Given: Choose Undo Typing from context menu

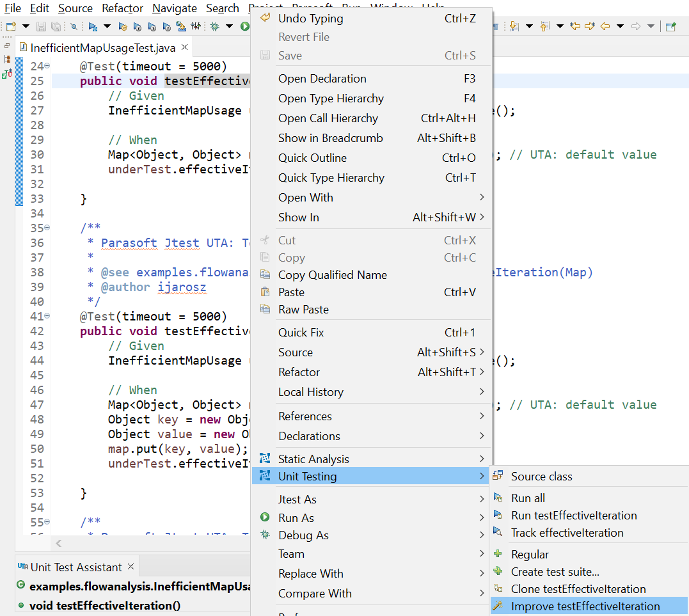Looking at the screenshot, I should (371, 19).
